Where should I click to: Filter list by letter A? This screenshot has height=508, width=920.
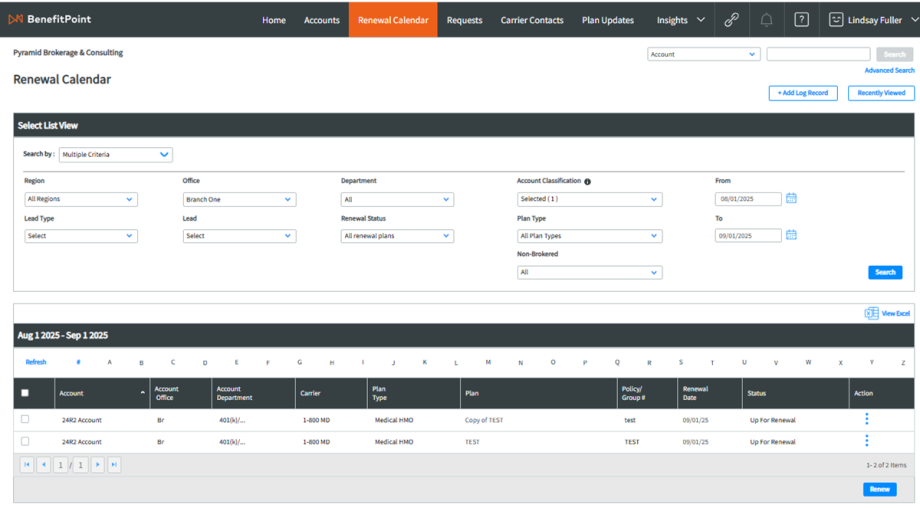point(110,362)
